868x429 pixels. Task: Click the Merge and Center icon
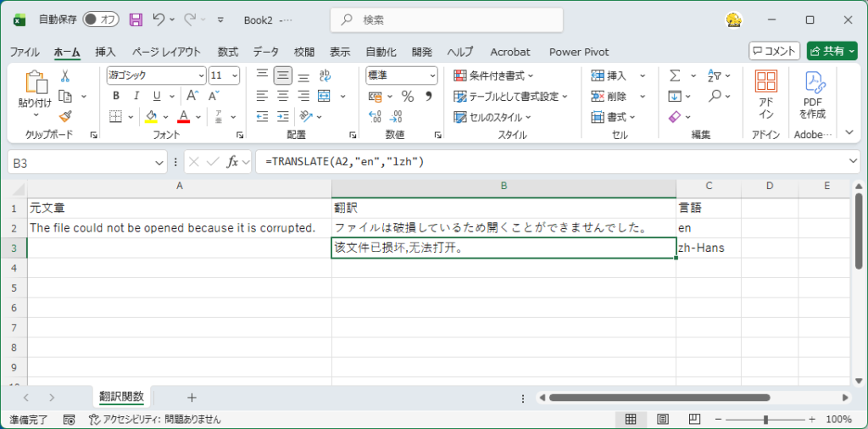[324, 96]
